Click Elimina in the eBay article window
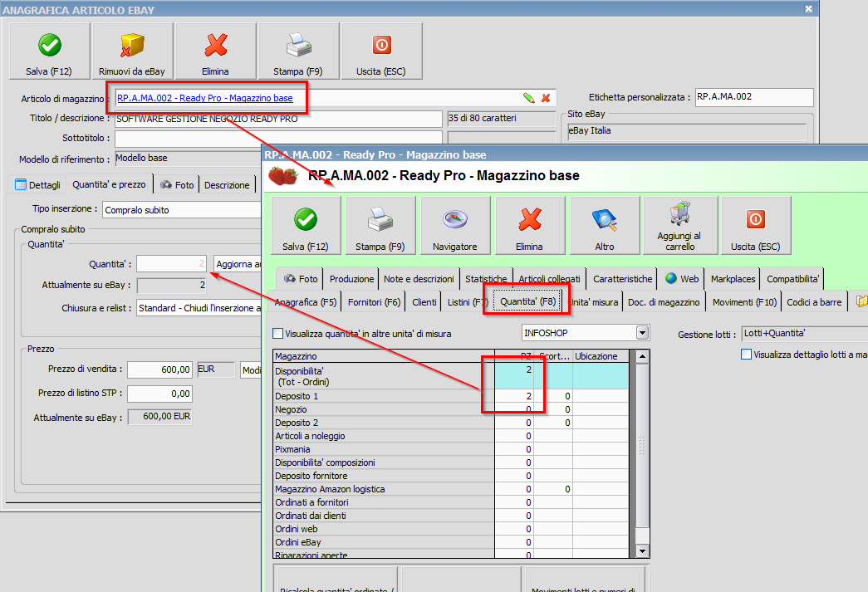This screenshot has height=592, width=868. click(x=215, y=51)
